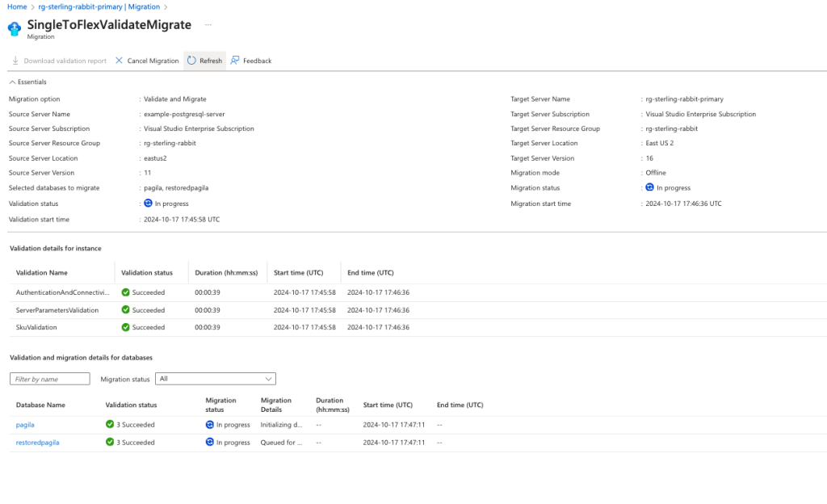Click pagila In progress migration status icon

(210, 424)
